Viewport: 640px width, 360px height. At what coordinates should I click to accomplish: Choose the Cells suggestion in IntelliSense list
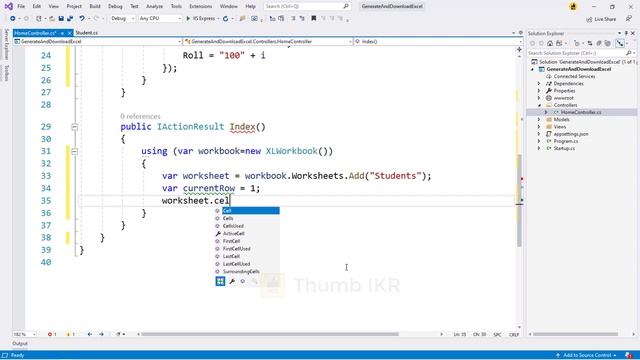coord(247,218)
